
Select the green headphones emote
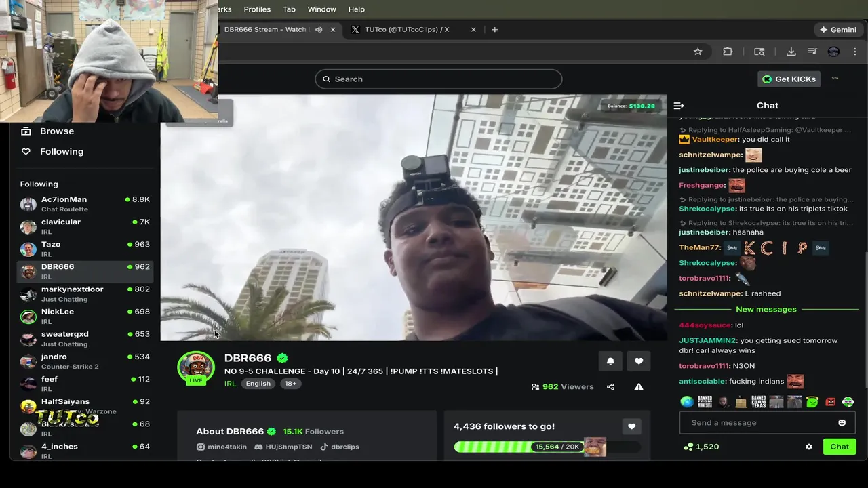coord(848,402)
